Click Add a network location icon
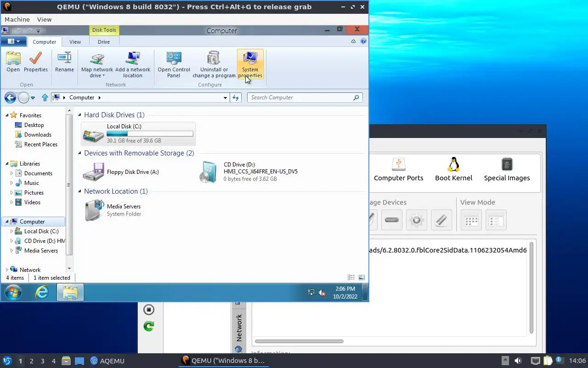The height and width of the screenshot is (368, 588). [x=133, y=58]
